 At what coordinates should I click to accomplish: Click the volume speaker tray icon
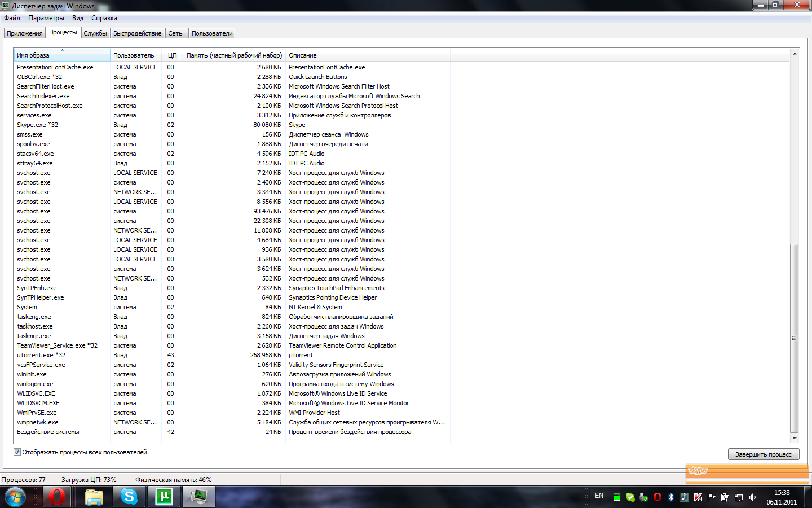752,497
